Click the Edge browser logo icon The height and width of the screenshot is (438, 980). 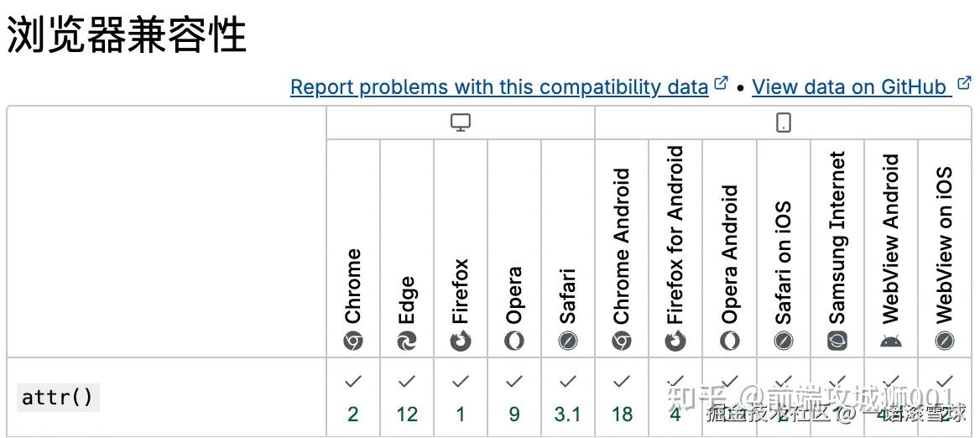click(x=407, y=341)
